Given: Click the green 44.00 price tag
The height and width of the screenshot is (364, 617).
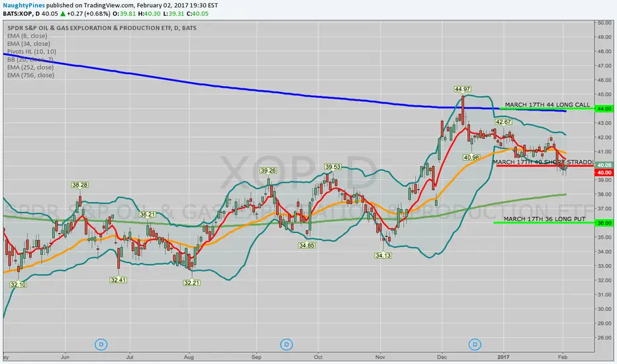Looking at the screenshot, I should (604, 109).
